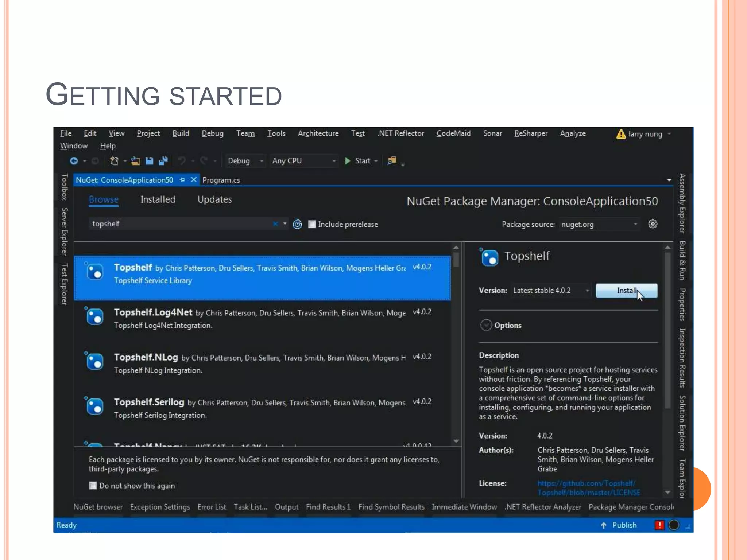The height and width of the screenshot is (560, 747).
Task: Open the Start button dropdown arrow
Action: pyautogui.click(x=376, y=161)
